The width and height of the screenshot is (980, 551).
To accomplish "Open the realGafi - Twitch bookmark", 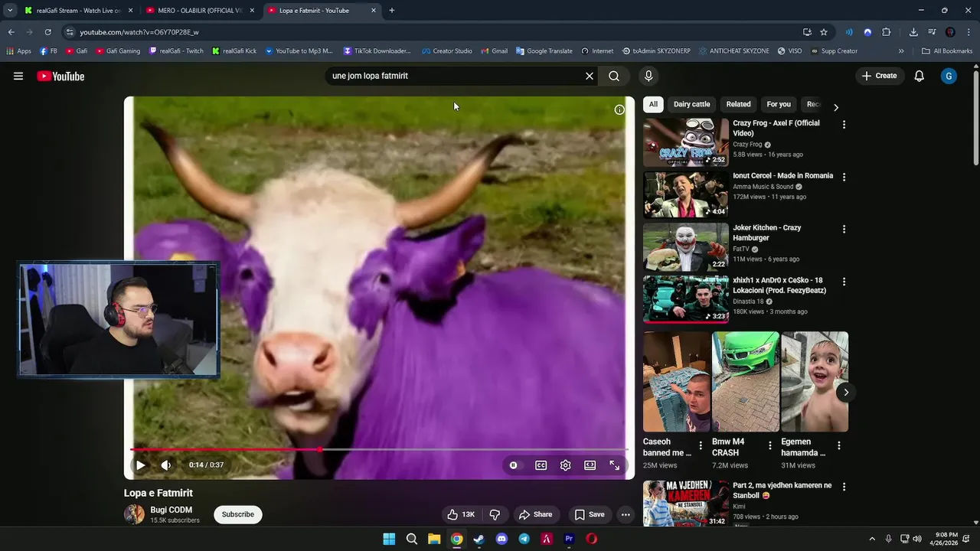I will pyautogui.click(x=176, y=51).
